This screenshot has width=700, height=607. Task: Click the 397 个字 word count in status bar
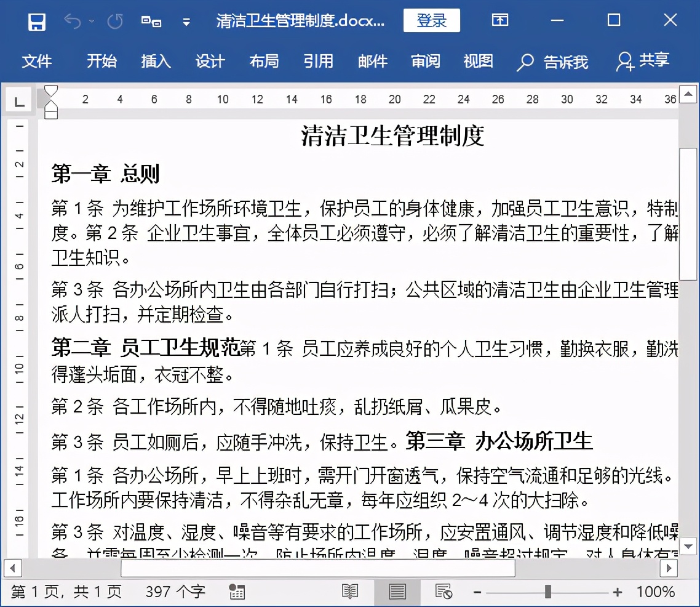pos(175,591)
